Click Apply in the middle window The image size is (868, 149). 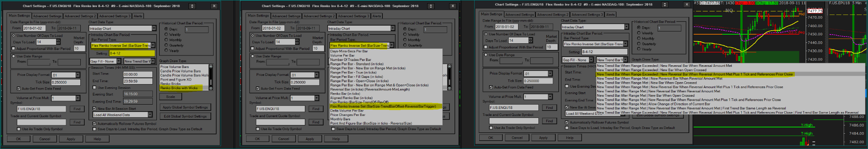point(310,139)
